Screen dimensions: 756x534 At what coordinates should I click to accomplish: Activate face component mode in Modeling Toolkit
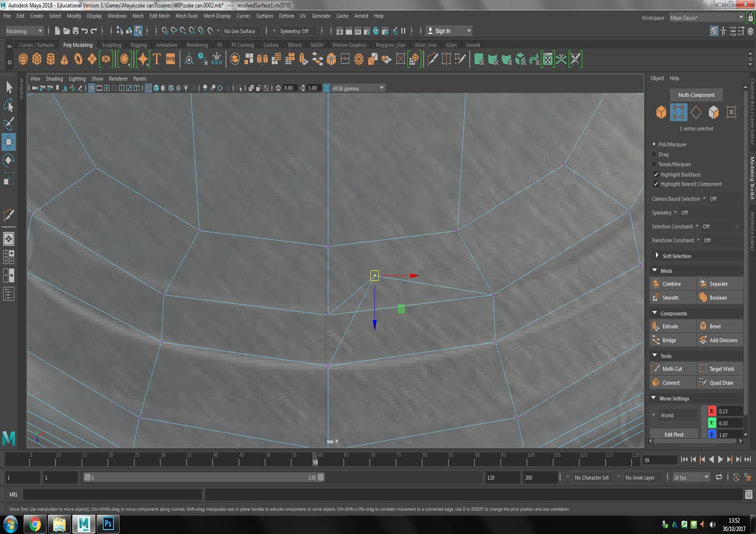[714, 112]
